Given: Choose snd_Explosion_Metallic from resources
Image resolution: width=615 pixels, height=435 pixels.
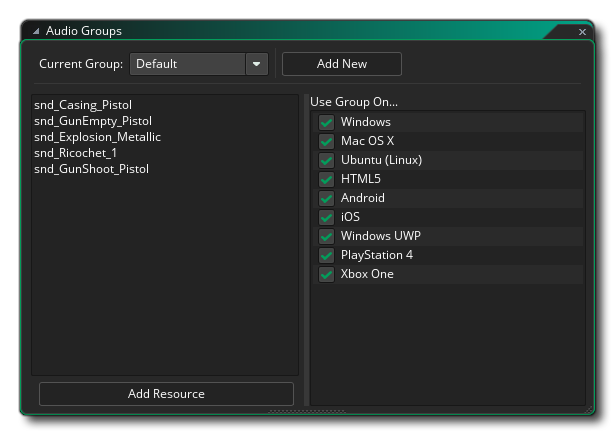Looking at the screenshot, I should tap(97, 137).
